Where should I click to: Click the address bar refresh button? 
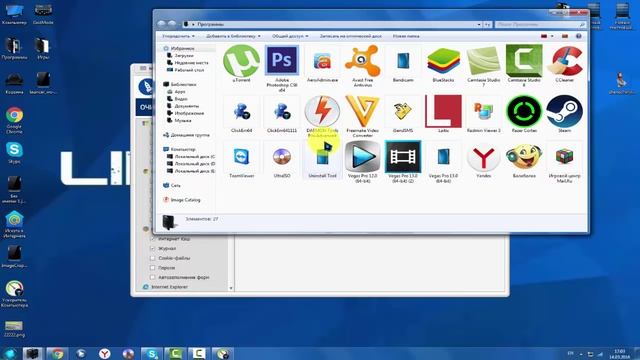487,24
